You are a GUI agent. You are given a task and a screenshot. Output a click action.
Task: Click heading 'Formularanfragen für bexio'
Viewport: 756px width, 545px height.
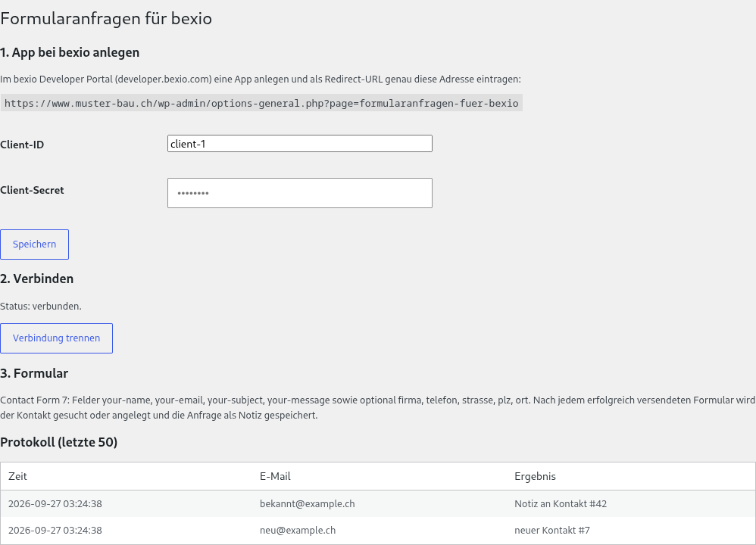[x=106, y=18]
